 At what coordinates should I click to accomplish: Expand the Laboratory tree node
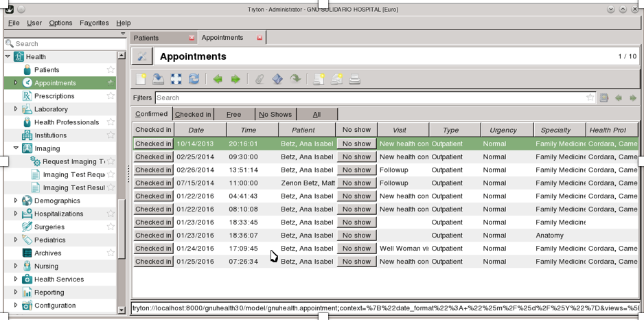click(x=16, y=109)
